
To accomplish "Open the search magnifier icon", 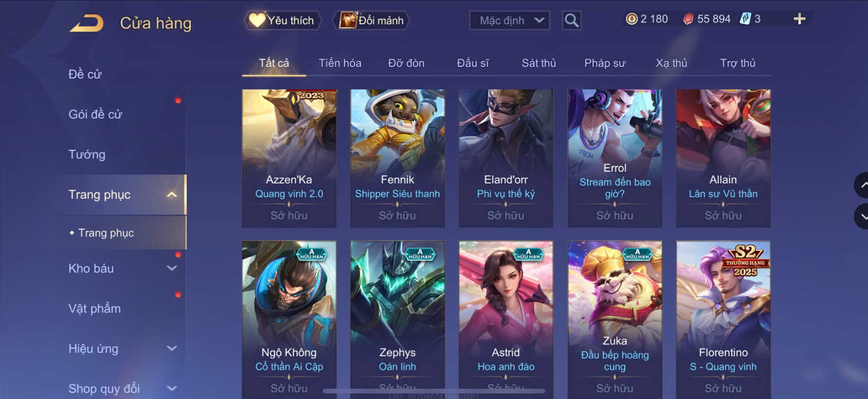I will [571, 21].
